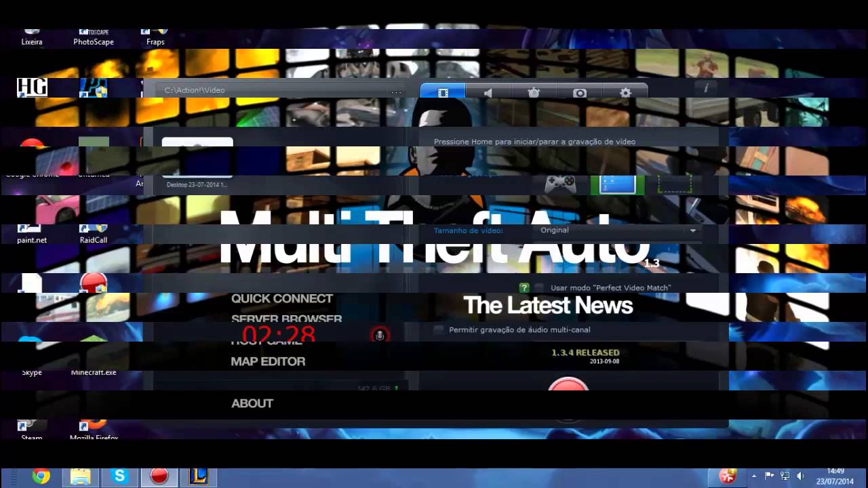Click ABOUT in MTA menu
The image size is (868, 488).
[252, 403]
